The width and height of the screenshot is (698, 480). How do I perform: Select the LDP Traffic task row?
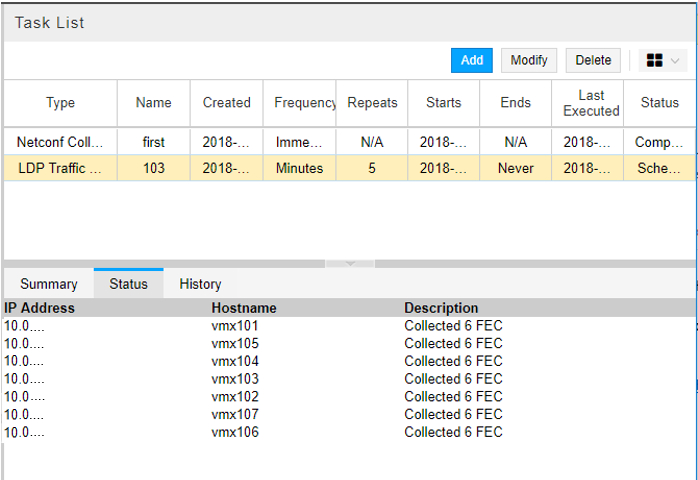(x=60, y=168)
